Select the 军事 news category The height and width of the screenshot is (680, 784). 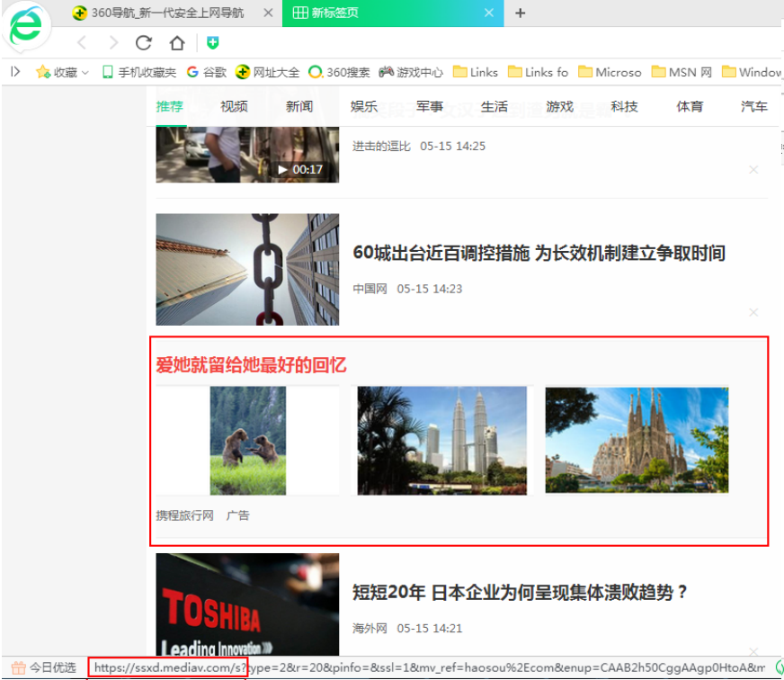tap(430, 106)
